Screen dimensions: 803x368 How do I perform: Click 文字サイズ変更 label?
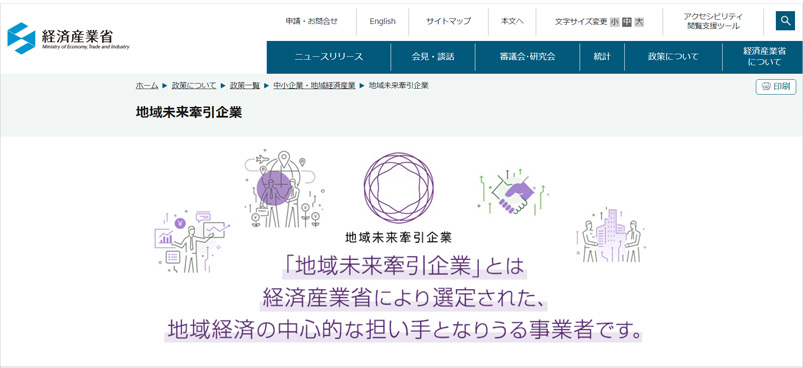[x=581, y=21]
